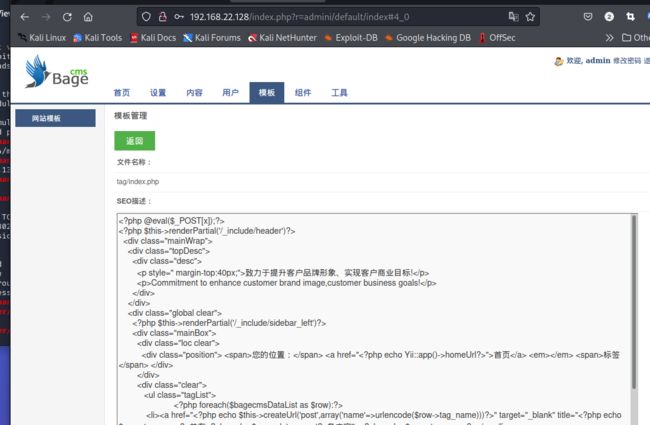Open the Kali NetHunter bookmark
650x425 pixels.
tap(282, 38)
